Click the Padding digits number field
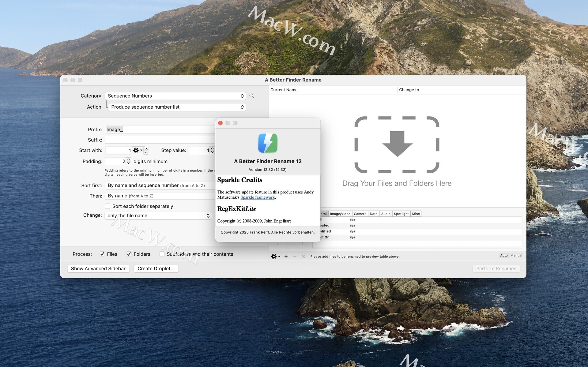588x367 pixels. pos(115,161)
